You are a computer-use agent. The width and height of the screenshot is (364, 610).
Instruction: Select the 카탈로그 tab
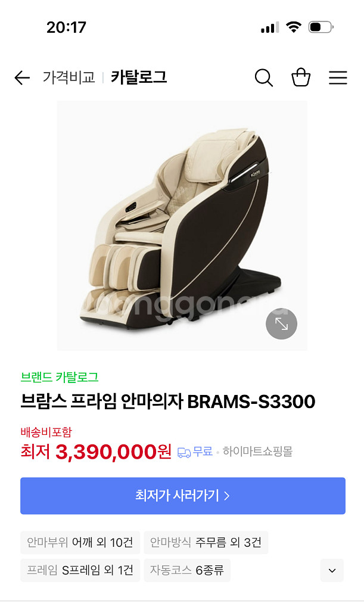point(139,77)
